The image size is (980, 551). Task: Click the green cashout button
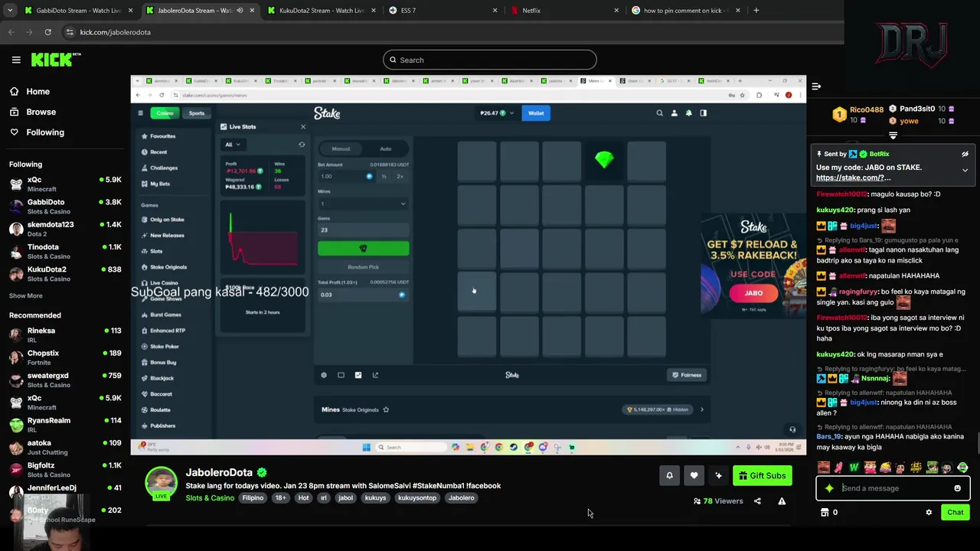coord(363,249)
